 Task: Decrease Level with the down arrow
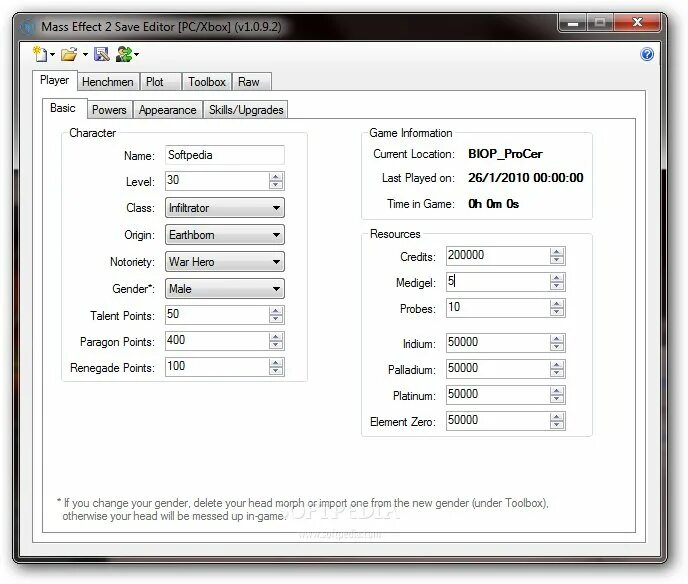[x=276, y=185]
